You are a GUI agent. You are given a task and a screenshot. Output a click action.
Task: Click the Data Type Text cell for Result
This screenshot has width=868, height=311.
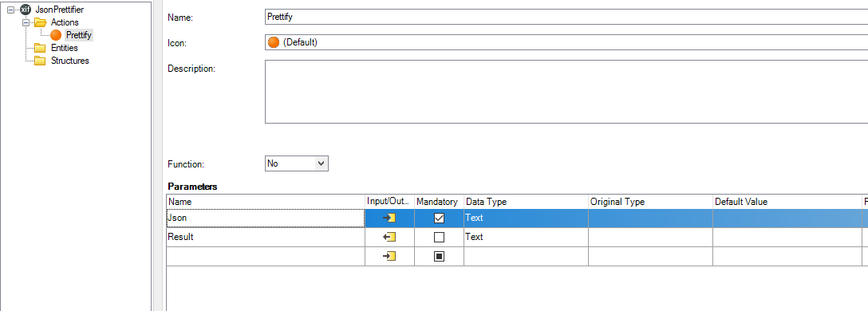click(x=526, y=237)
